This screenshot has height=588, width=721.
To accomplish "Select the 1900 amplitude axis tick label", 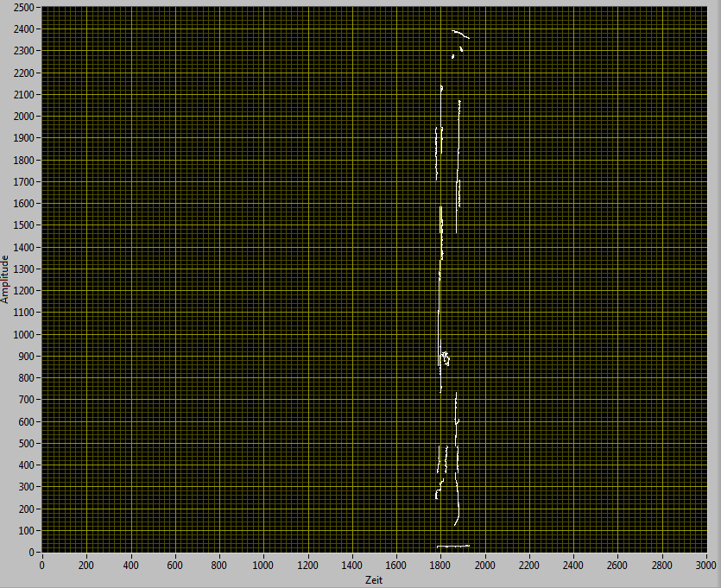I will click(x=24, y=138).
